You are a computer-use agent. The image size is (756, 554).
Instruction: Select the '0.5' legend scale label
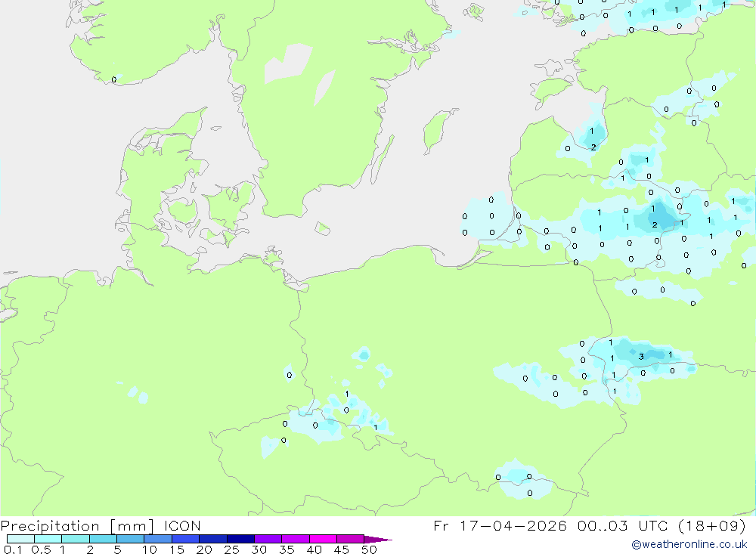point(41,549)
